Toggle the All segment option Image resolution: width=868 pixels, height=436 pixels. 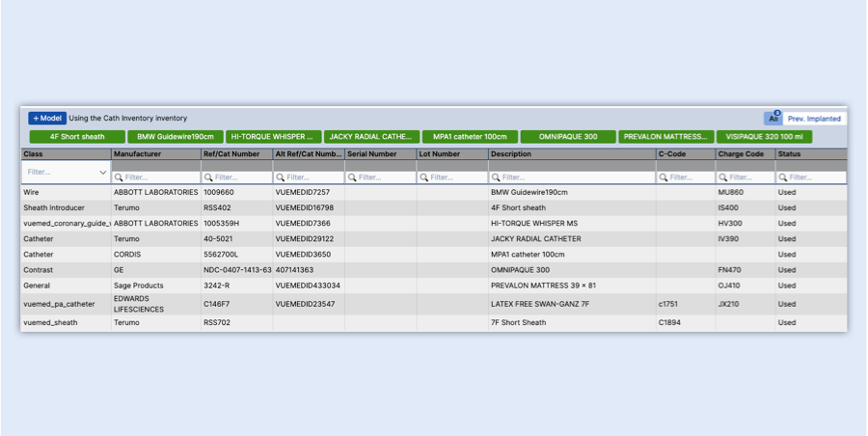[773, 119]
